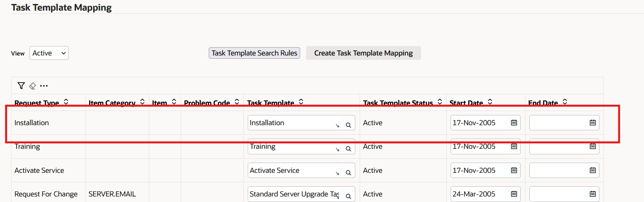The image size is (644, 202).
Task: Click search icon in Activate Service template
Action: click(x=348, y=173)
